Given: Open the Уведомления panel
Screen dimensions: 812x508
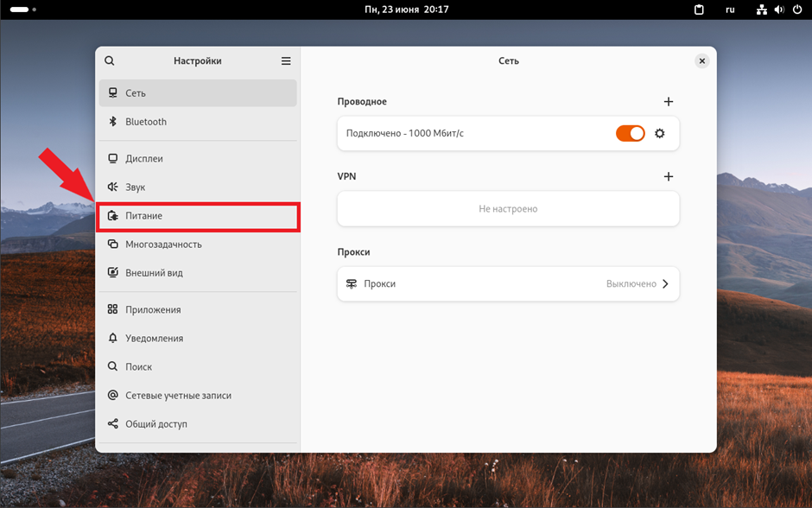Looking at the screenshot, I should click(x=198, y=339).
